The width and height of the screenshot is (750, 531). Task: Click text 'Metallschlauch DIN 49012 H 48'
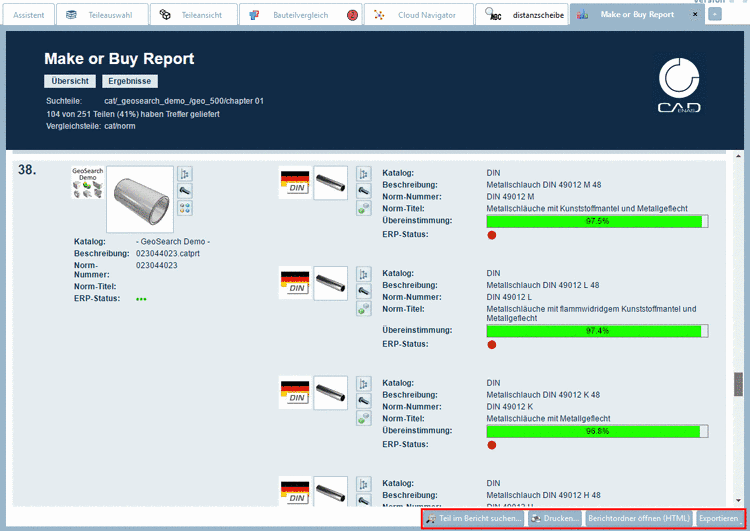click(x=544, y=495)
